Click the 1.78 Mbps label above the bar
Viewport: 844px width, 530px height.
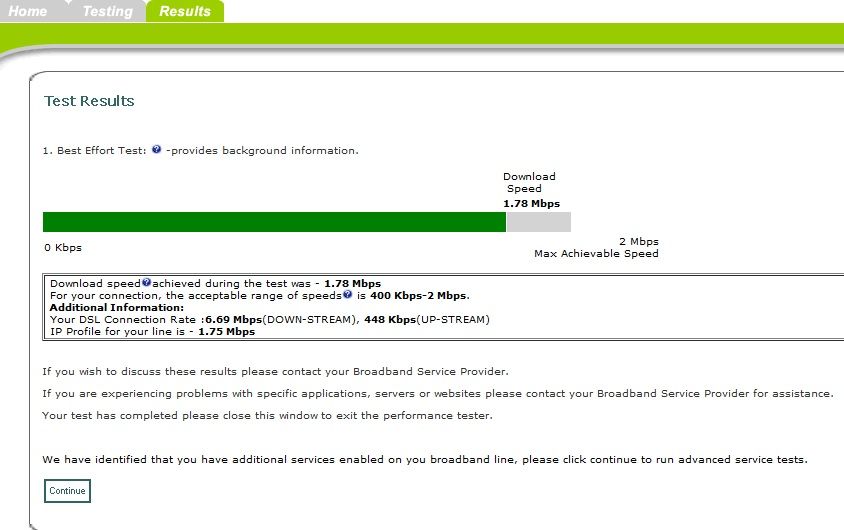click(x=531, y=203)
